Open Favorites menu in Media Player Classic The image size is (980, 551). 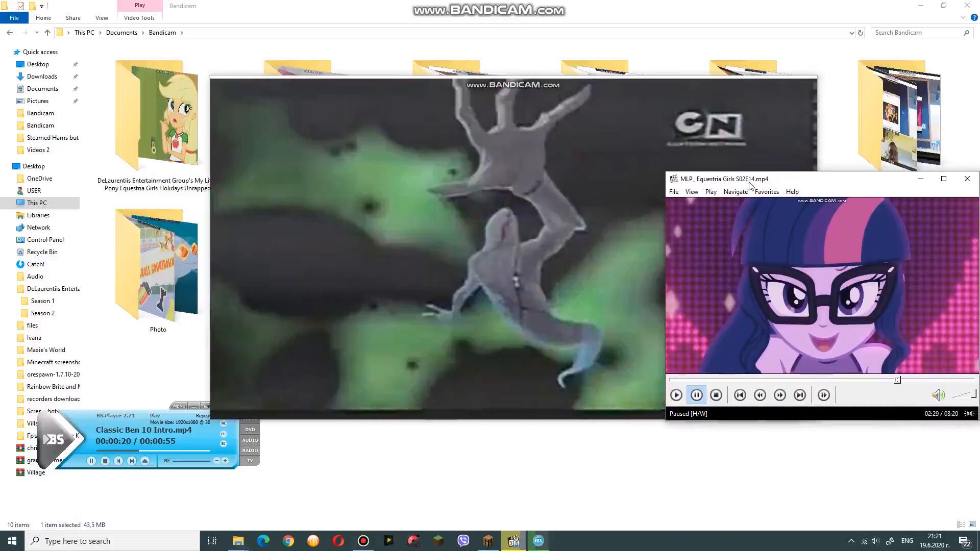point(767,192)
